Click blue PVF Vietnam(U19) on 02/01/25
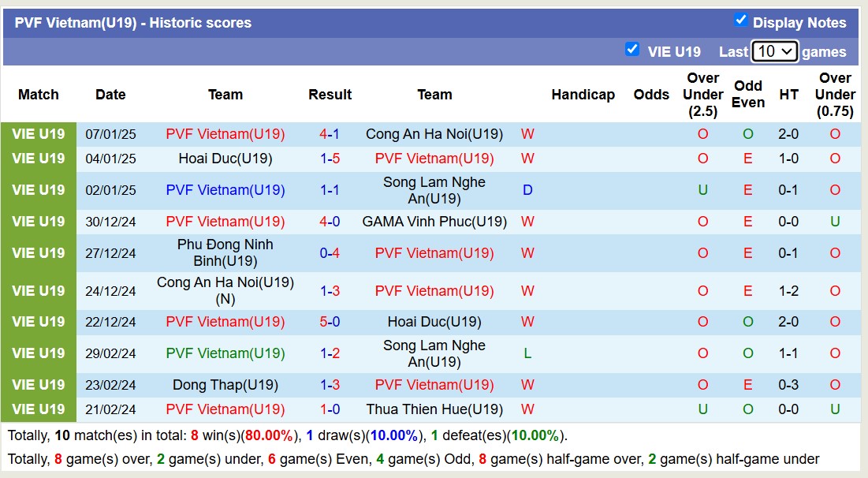868x478 pixels. click(x=225, y=190)
